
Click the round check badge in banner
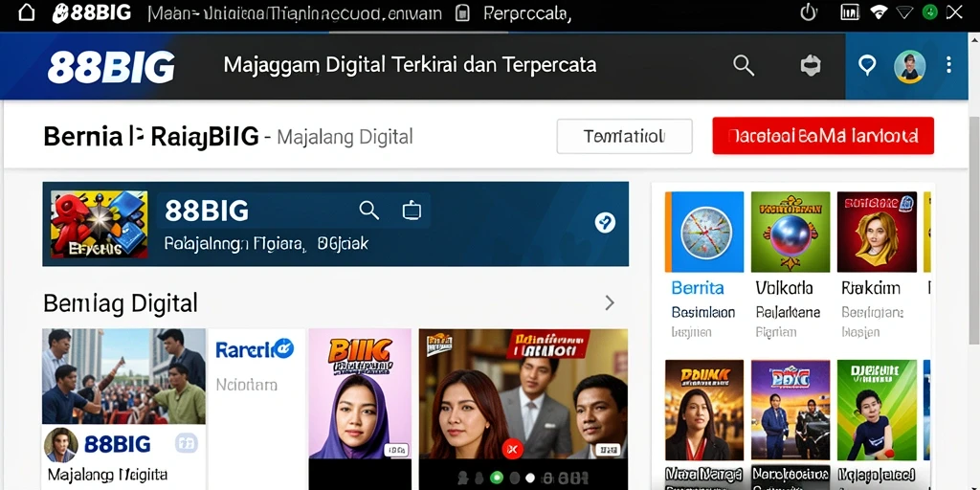pos(605,222)
